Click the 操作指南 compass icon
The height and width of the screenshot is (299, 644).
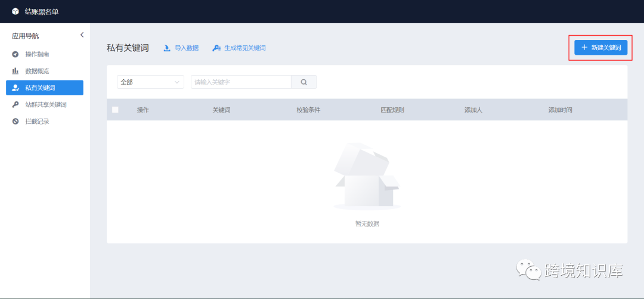coord(15,55)
